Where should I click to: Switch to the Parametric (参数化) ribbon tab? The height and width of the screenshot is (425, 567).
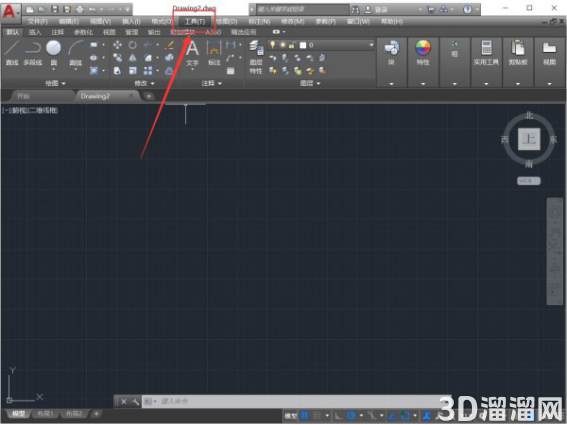tap(84, 32)
